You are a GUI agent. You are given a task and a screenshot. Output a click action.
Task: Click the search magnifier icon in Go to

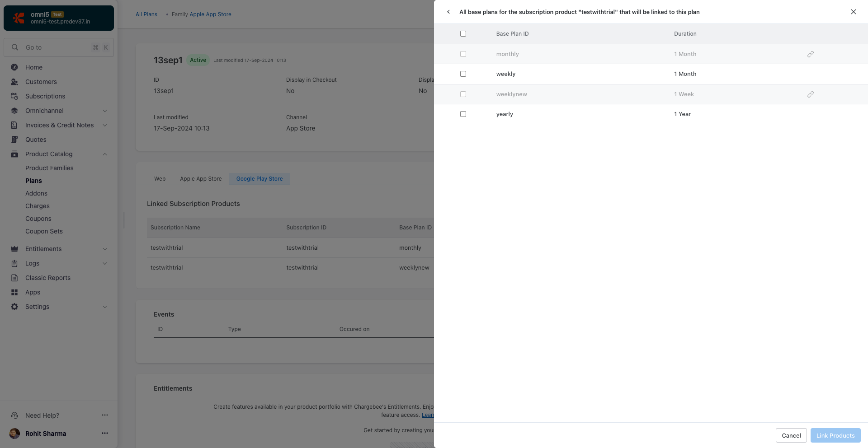pos(15,47)
